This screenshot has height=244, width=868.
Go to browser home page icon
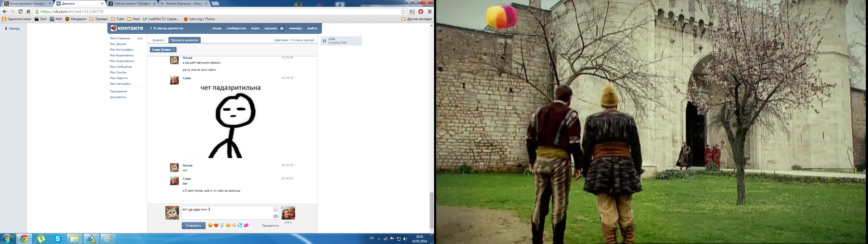[x=28, y=11]
